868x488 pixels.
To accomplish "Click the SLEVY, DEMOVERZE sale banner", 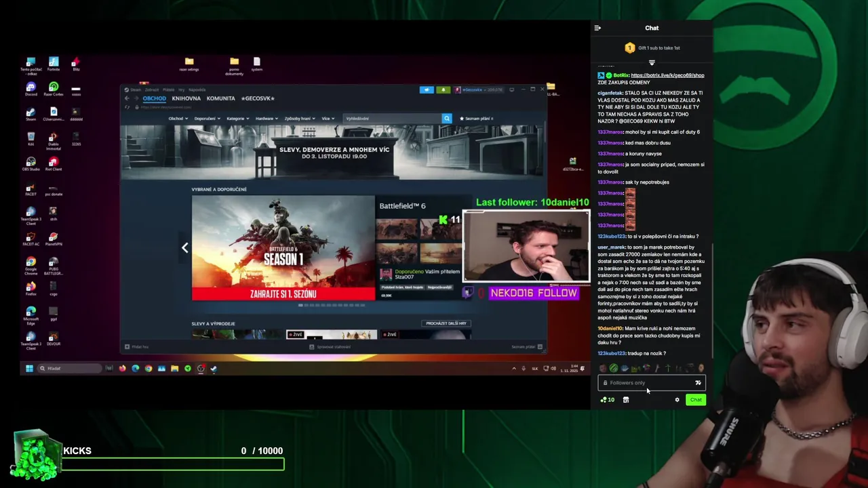I will pyautogui.click(x=334, y=152).
